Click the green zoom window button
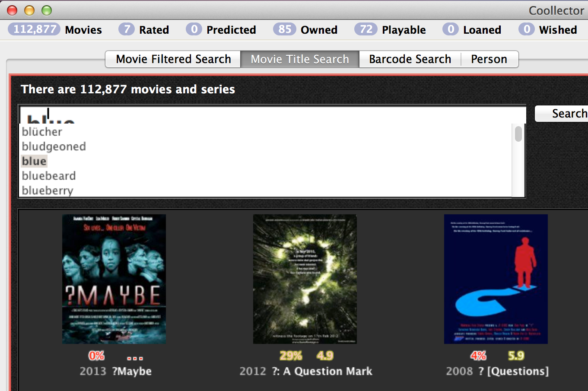 (x=46, y=10)
